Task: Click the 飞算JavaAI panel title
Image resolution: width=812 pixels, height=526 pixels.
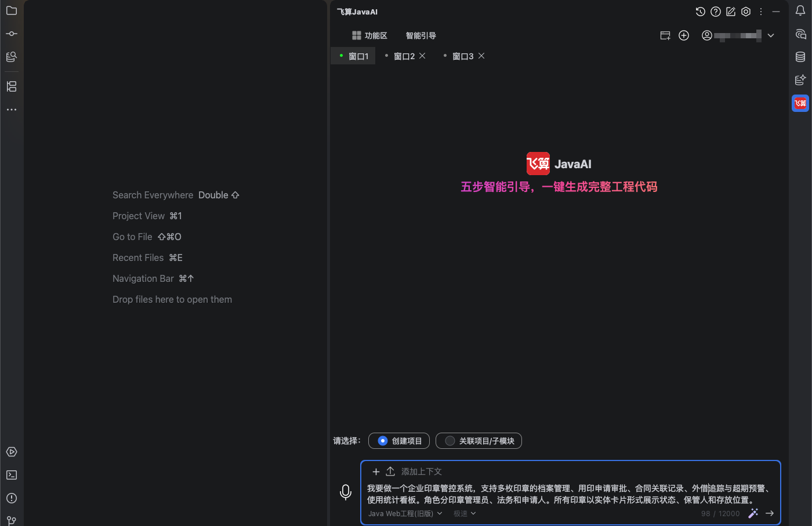Action: point(357,12)
